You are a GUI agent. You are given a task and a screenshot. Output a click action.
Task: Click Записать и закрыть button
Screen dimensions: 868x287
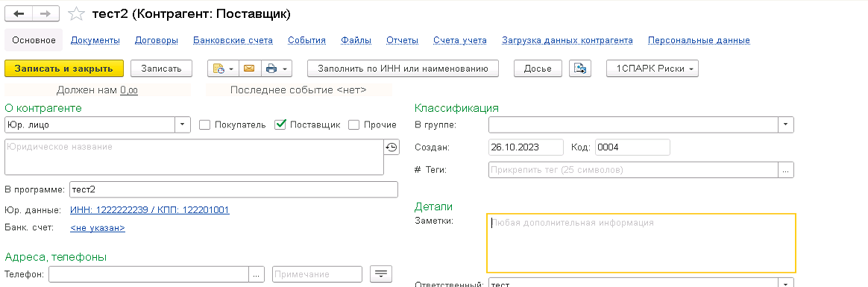(x=63, y=69)
